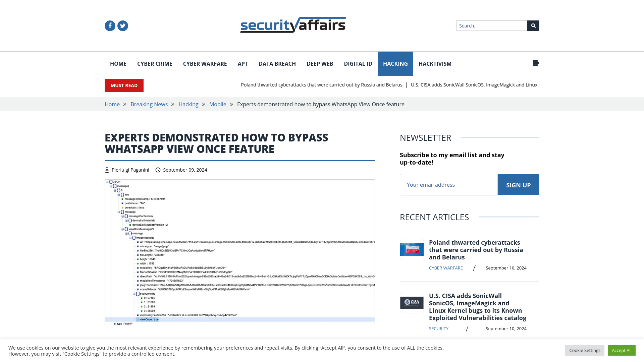
Task: Click the Search magnifier icon
Action: click(x=533, y=25)
